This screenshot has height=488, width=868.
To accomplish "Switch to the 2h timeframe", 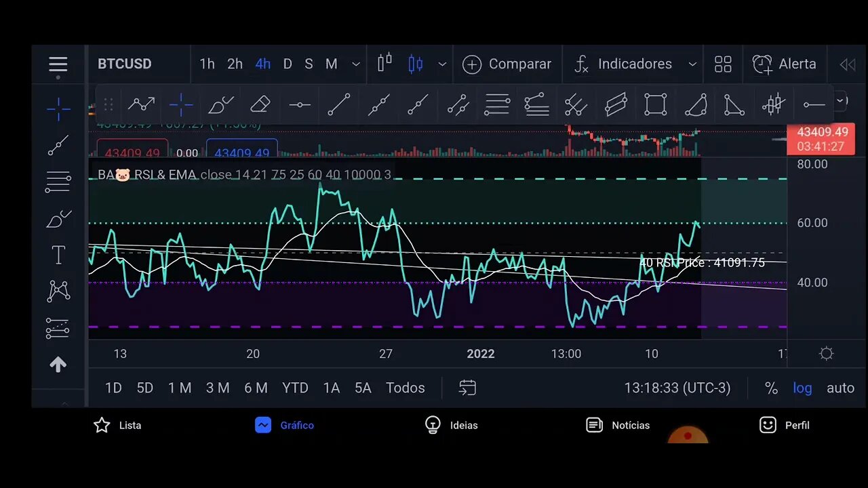I will (235, 64).
